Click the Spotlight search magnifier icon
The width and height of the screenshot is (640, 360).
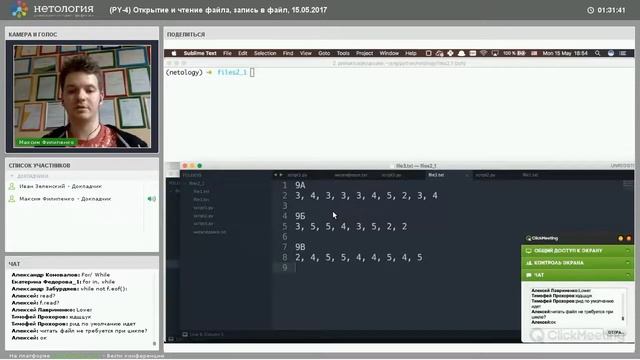[x=598, y=53]
